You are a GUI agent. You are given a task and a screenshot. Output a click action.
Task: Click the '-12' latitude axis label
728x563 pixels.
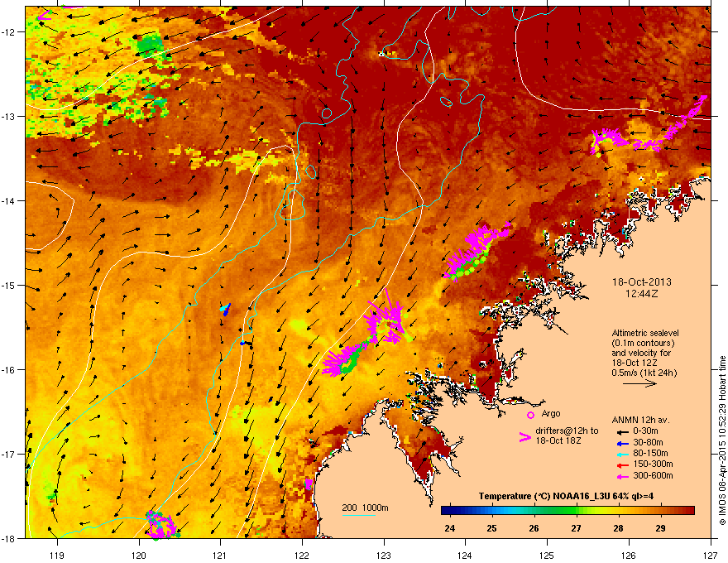tap(9, 32)
